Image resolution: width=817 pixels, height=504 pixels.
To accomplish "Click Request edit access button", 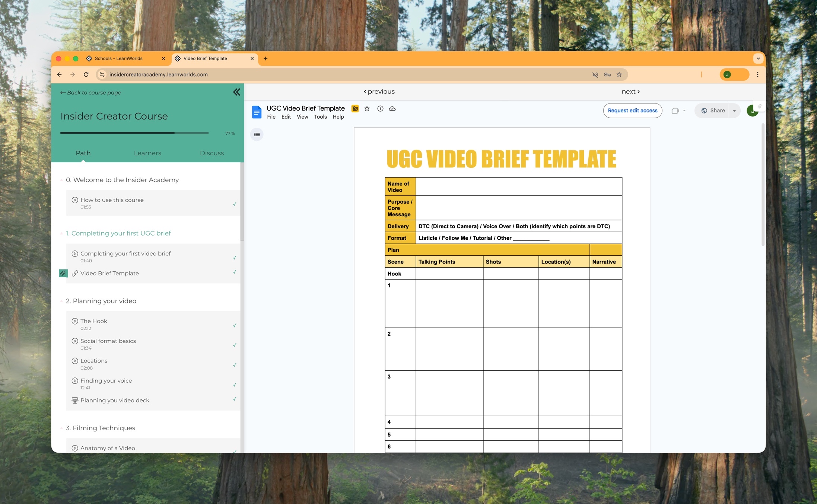I will [632, 111].
